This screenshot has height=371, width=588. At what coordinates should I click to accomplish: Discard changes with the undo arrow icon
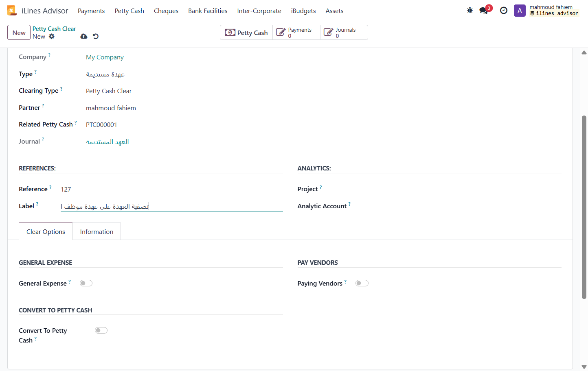96,36
